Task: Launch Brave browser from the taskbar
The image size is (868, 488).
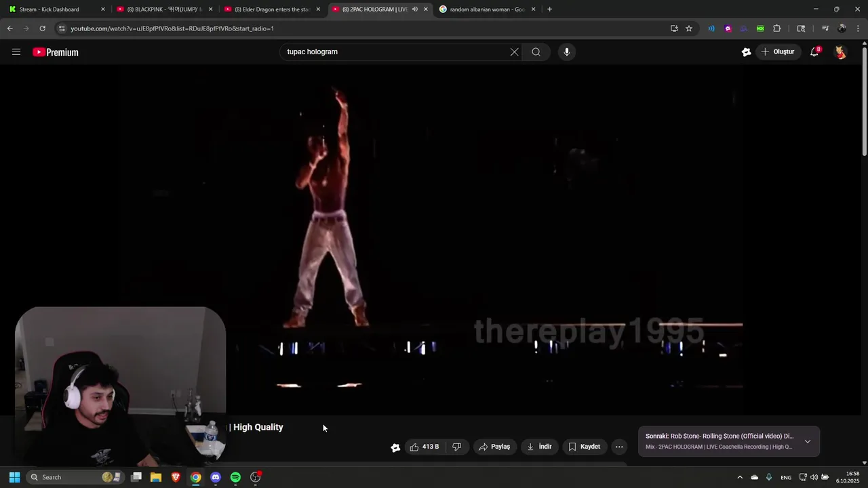Action: 176,477
